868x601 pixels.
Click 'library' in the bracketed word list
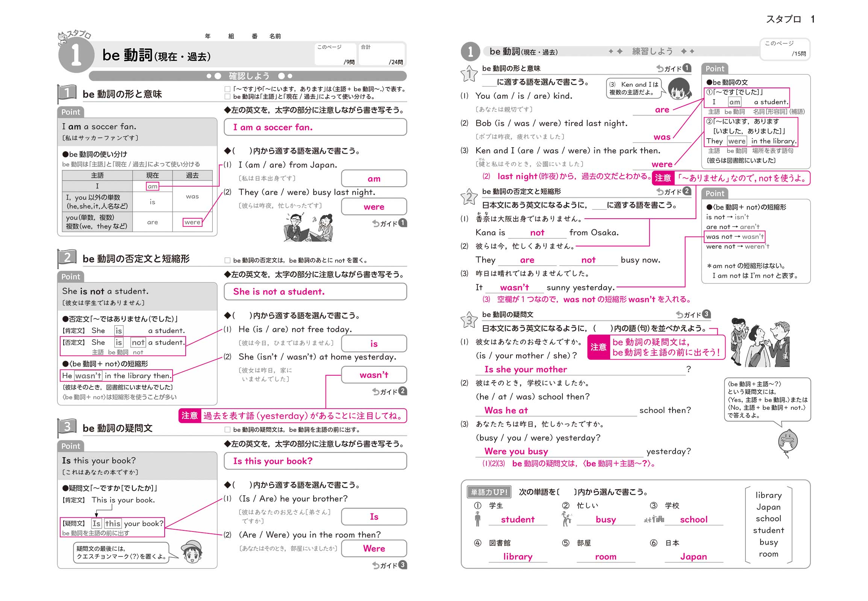768,495
